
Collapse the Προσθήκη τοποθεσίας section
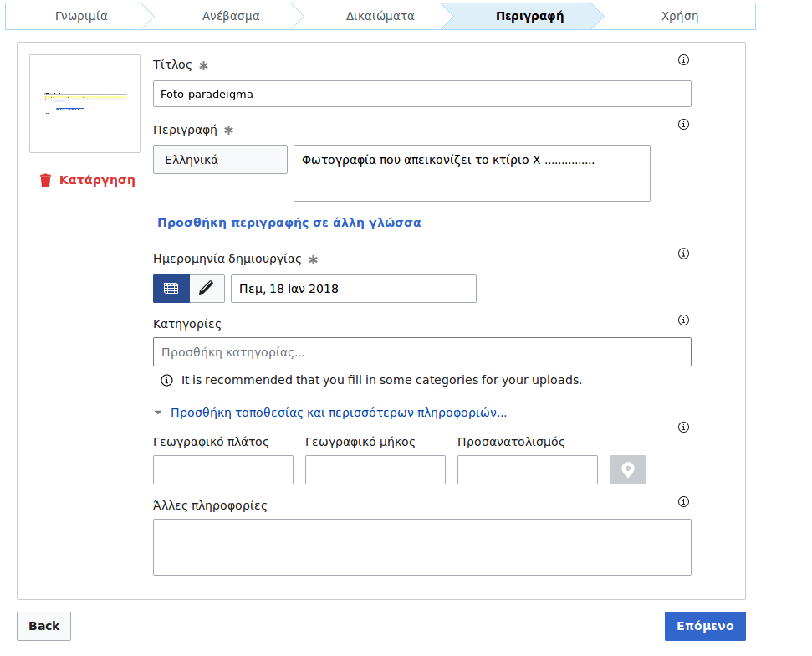coord(338,413)
